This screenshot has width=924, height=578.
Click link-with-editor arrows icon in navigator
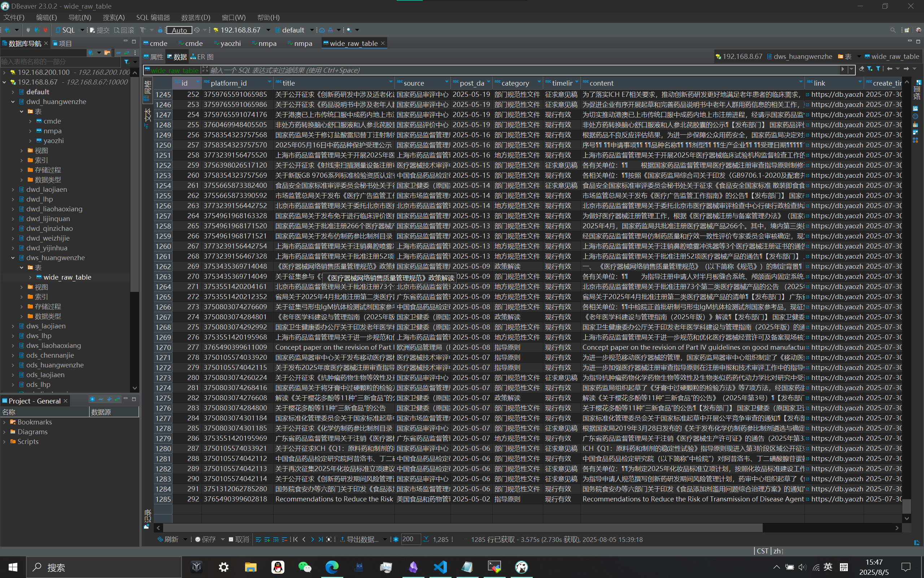127,52
